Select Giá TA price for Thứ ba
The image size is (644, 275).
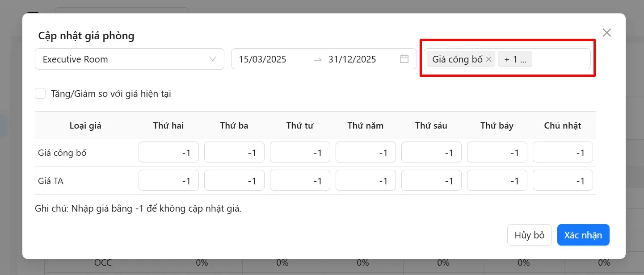[234, 181]
